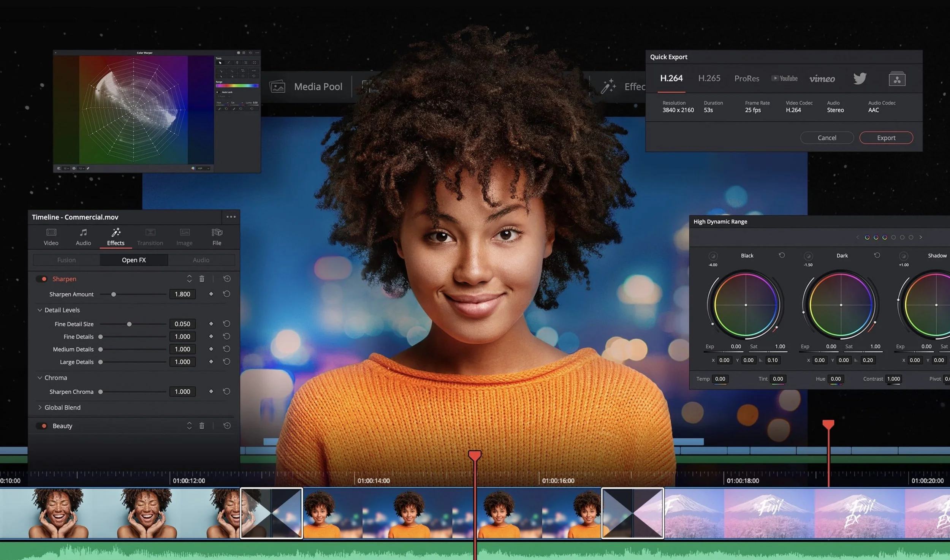Delete the Beauty effect with trash icon

pos(202,426)
